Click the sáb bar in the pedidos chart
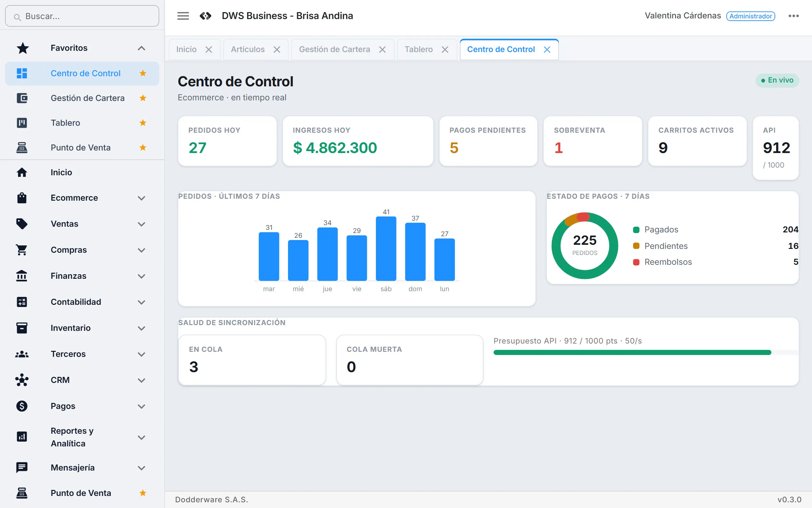Viewport: 812px width, 508px height. click(x=386, y=248)
